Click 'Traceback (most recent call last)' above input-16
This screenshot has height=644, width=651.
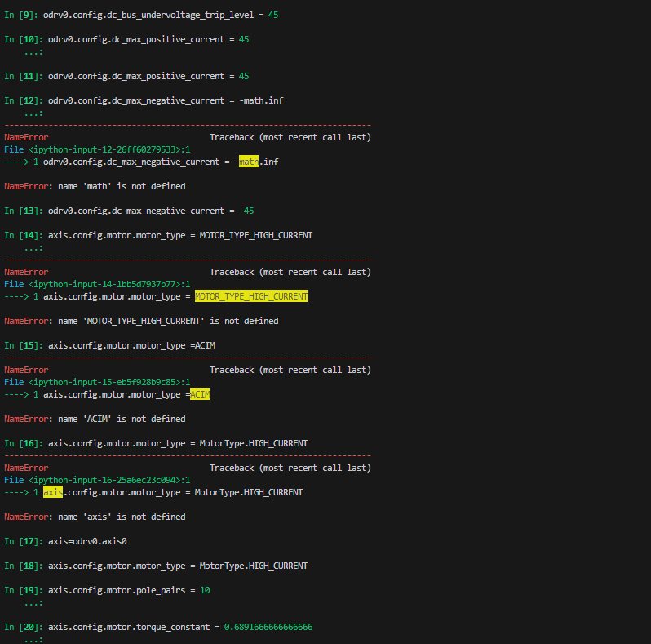click(290, 469)
